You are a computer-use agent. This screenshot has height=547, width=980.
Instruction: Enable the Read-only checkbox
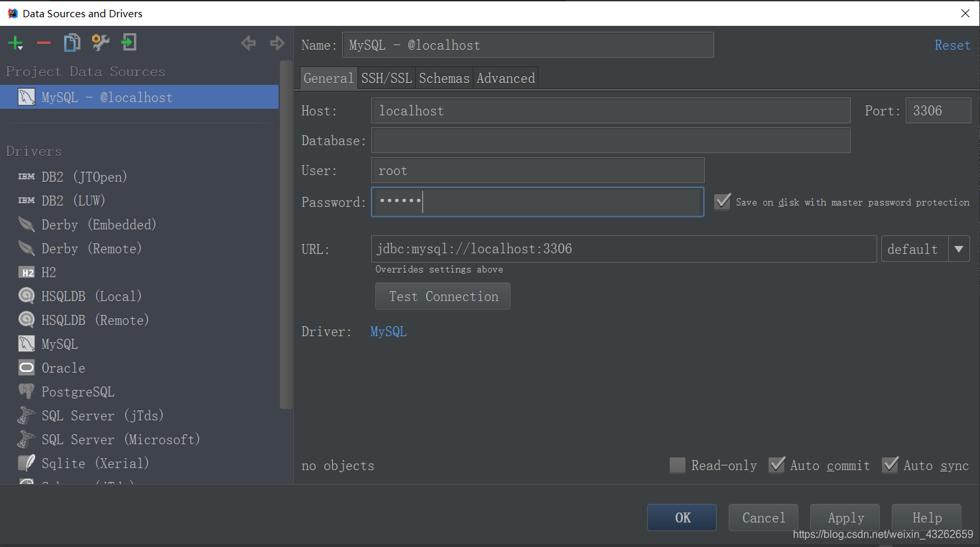pyautogui.click(x=678, y=465)
